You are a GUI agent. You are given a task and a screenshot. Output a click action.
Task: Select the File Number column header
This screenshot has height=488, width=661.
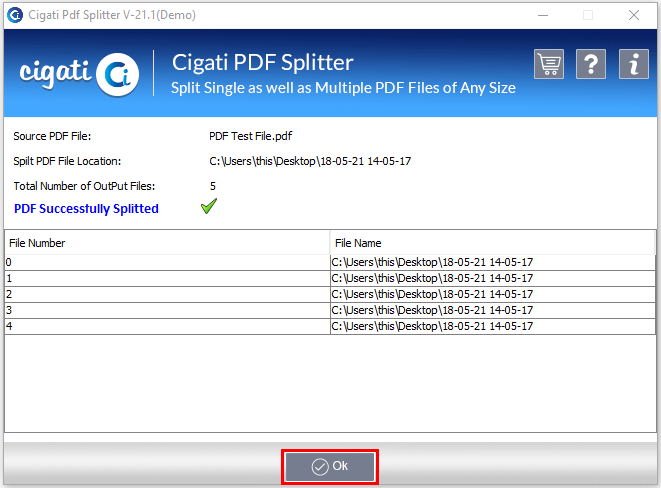[x=167, y=243]
